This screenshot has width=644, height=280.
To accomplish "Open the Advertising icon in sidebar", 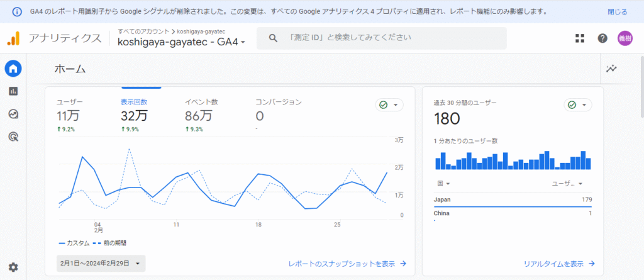I will tap(13, 137).
